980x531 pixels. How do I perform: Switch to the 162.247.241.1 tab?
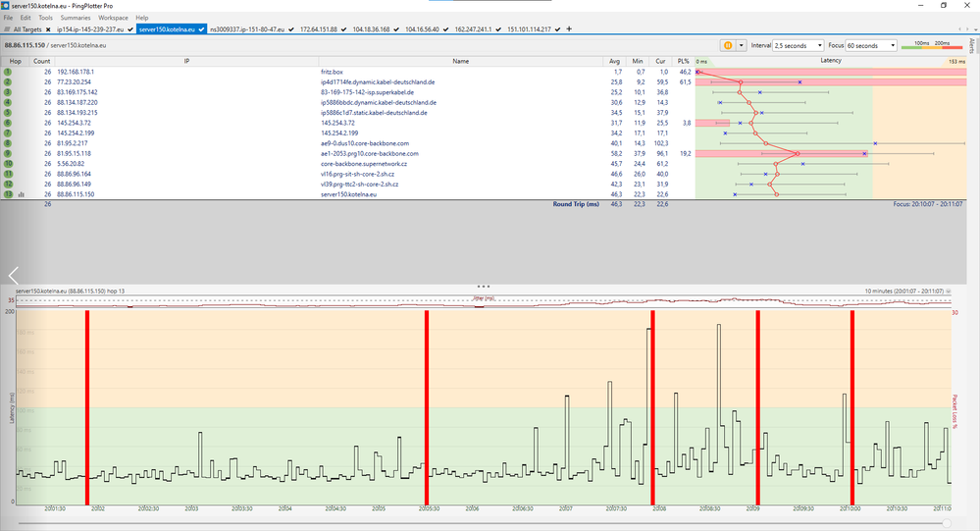473,29
